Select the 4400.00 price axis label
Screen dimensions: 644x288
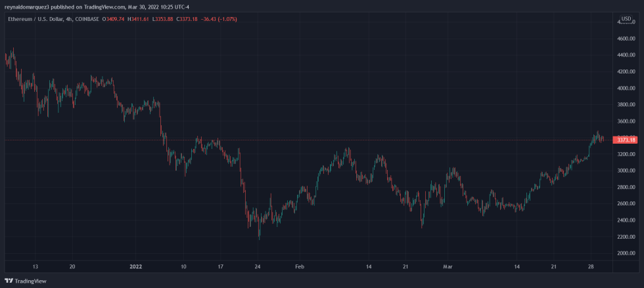(626, 55)
